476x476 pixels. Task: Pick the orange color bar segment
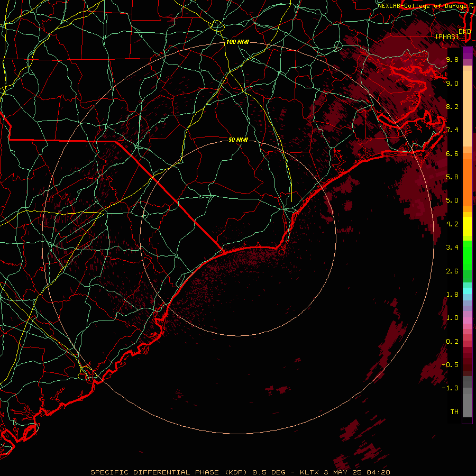point(467,182)
